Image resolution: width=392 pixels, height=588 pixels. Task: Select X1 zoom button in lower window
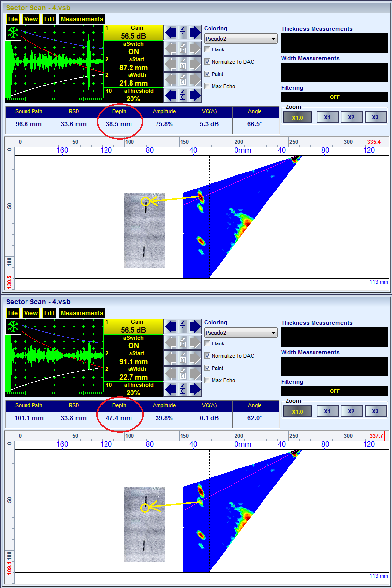[x=327, y=411]
